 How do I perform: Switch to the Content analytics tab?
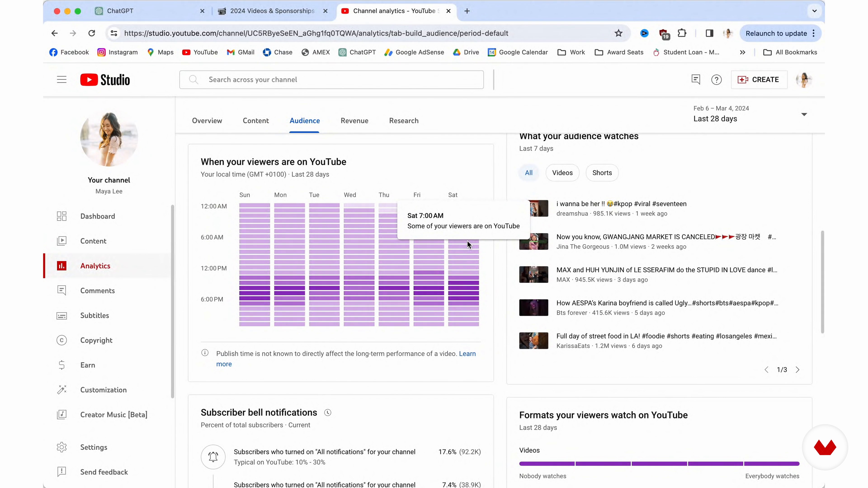(256, 121)
